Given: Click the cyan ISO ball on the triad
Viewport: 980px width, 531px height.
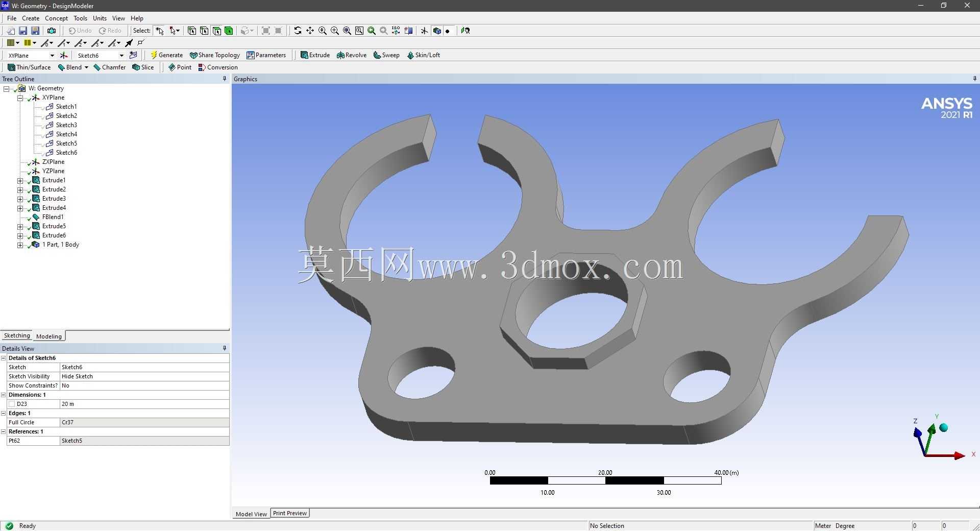Looking at the screenshot, I should [944, 428].
